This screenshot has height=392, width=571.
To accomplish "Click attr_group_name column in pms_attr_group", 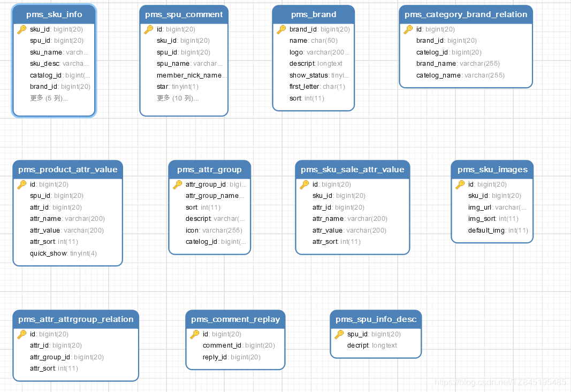I will pos(215,196).
